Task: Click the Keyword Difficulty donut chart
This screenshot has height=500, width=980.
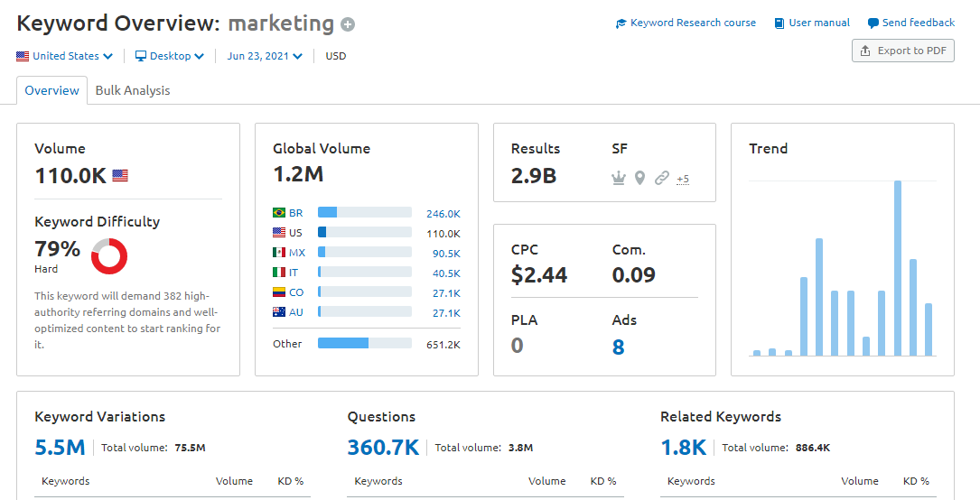Action: click(109, 256)
